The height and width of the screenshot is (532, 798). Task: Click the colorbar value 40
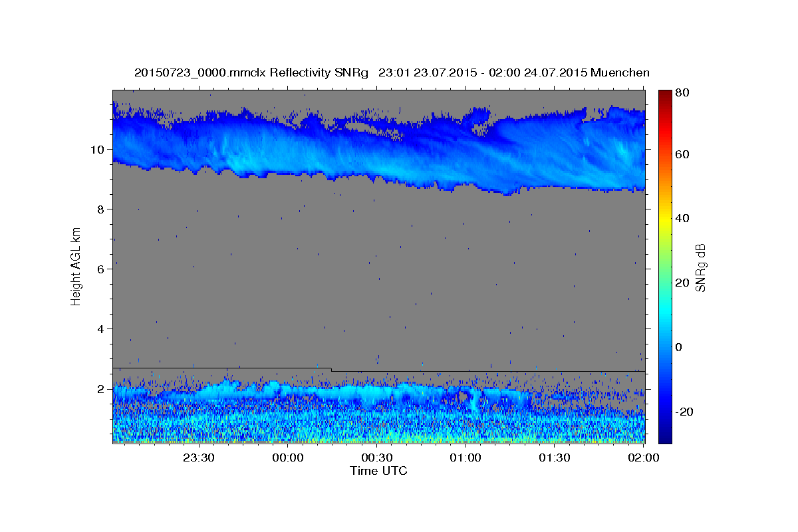pyautogui.click(x=682, y=218)
